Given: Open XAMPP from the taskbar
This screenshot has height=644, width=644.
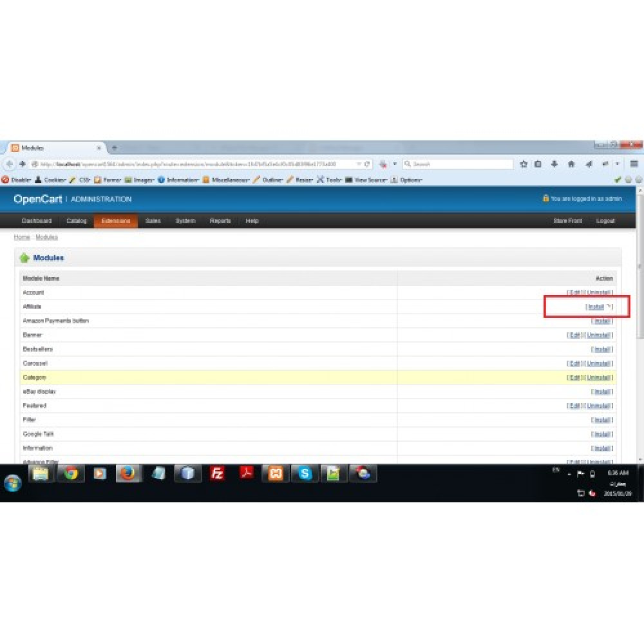Looking at the screenshot, I should tap(276, 474).
